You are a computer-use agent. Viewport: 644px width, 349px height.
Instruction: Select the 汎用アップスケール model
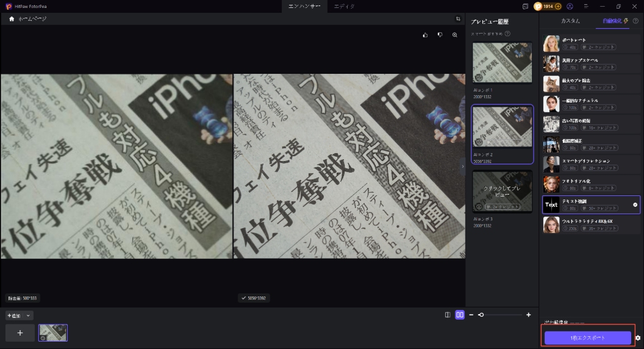click(592, 63)
